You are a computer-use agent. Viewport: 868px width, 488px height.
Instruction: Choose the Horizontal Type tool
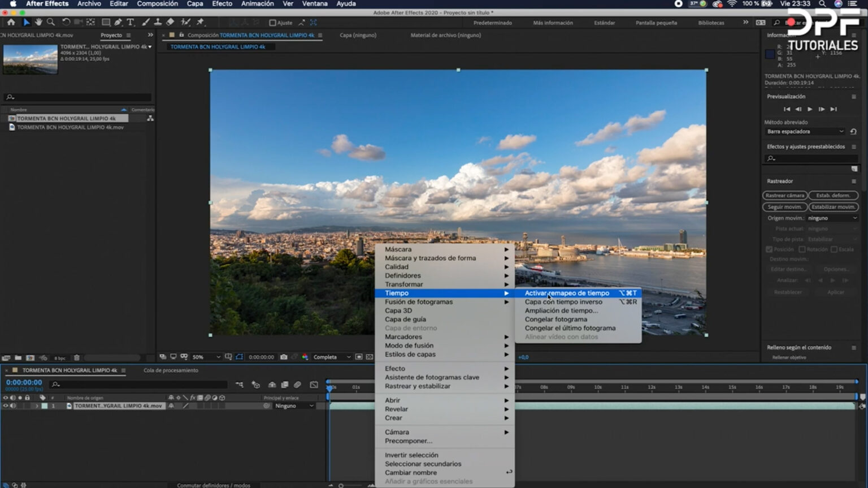pyautogui.click(x=131, y=22)
